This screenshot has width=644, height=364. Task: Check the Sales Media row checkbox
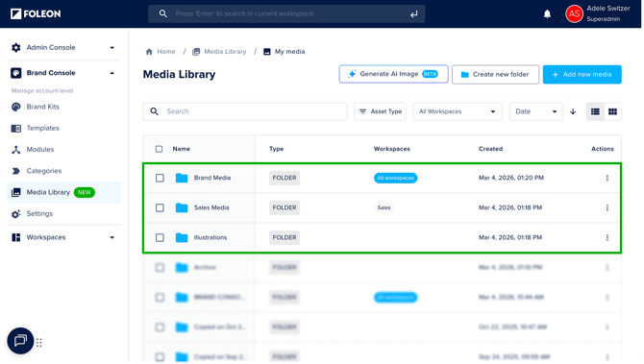point(160,208)
